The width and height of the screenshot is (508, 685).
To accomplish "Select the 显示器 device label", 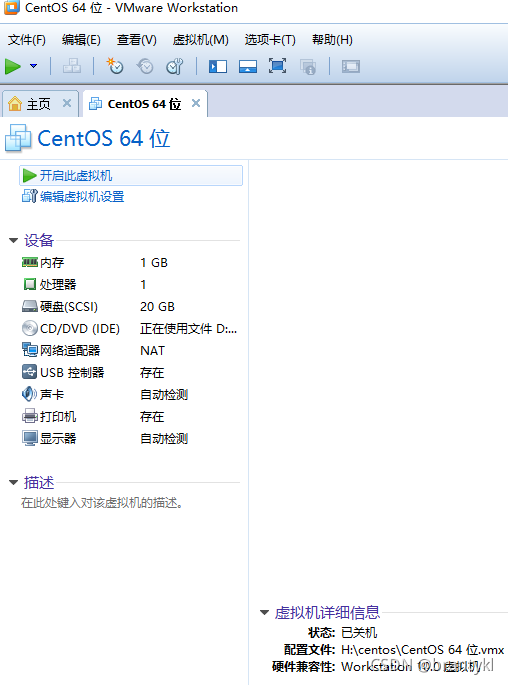I will point(58,438).
